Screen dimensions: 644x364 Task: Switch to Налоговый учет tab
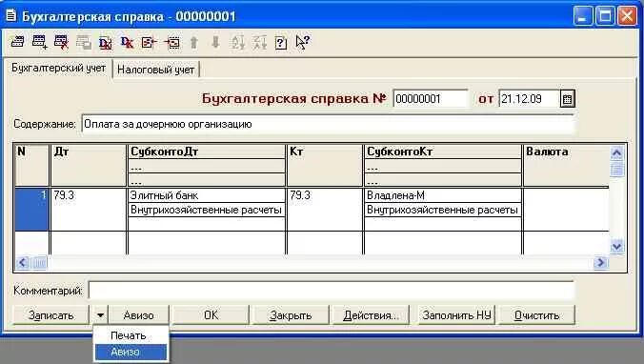pos(155,70)
